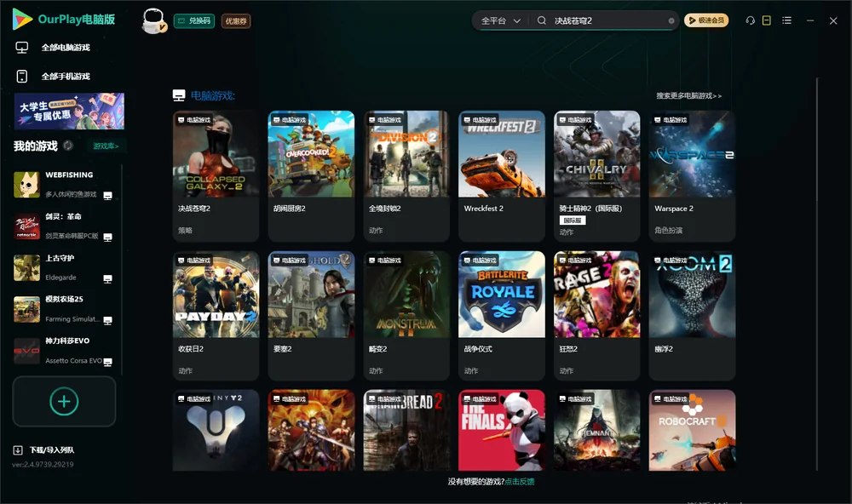Minimize the OurPlay window
The height and width of the screenshot is (504, 852).
pyautogui.click(x=810, y=20)
